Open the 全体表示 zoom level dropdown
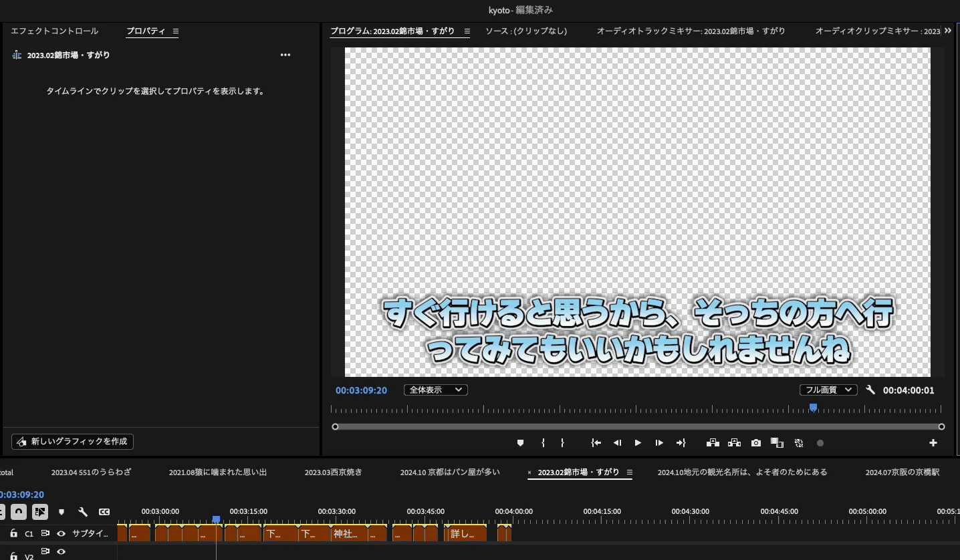This screenshot has width=960, height=560. [x=436, y=390]
